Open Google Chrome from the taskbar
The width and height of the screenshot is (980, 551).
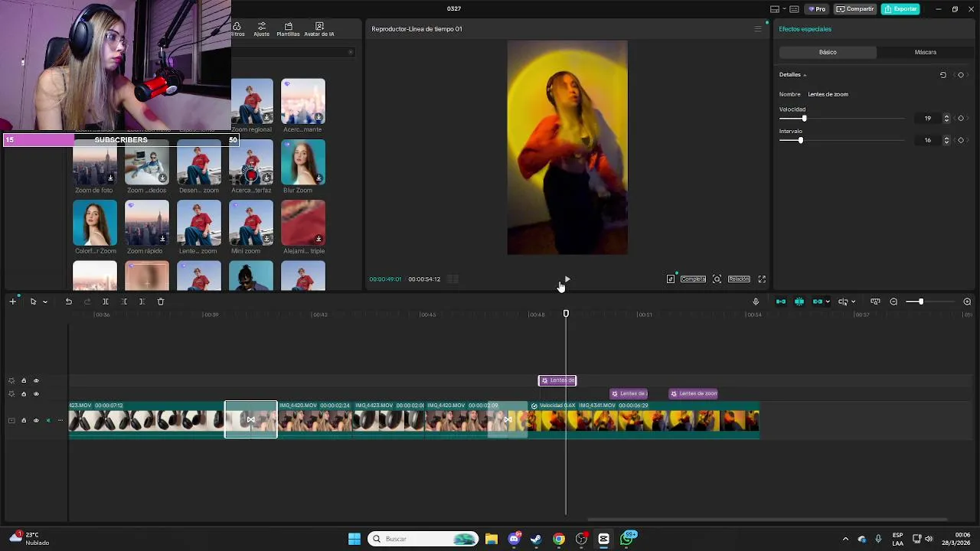point(559,539)
